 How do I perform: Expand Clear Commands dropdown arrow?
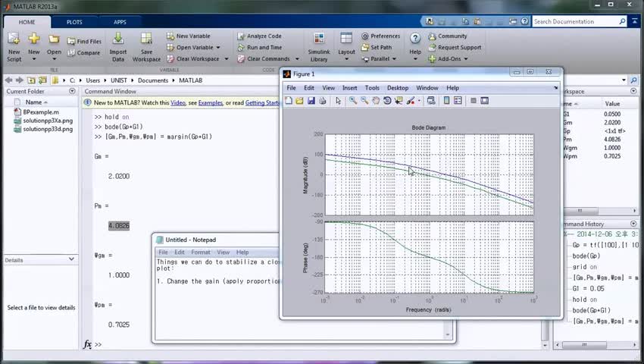tap(297, 59)
